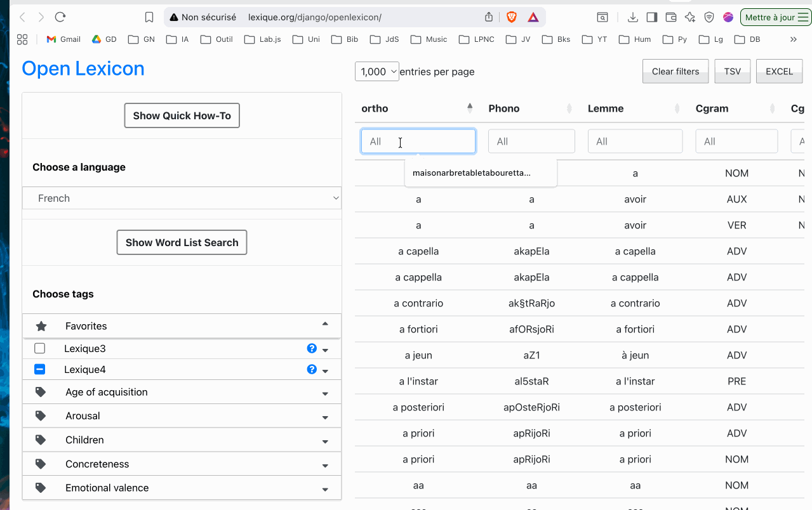Click the share icon in address bar

(x=489, y=17)
